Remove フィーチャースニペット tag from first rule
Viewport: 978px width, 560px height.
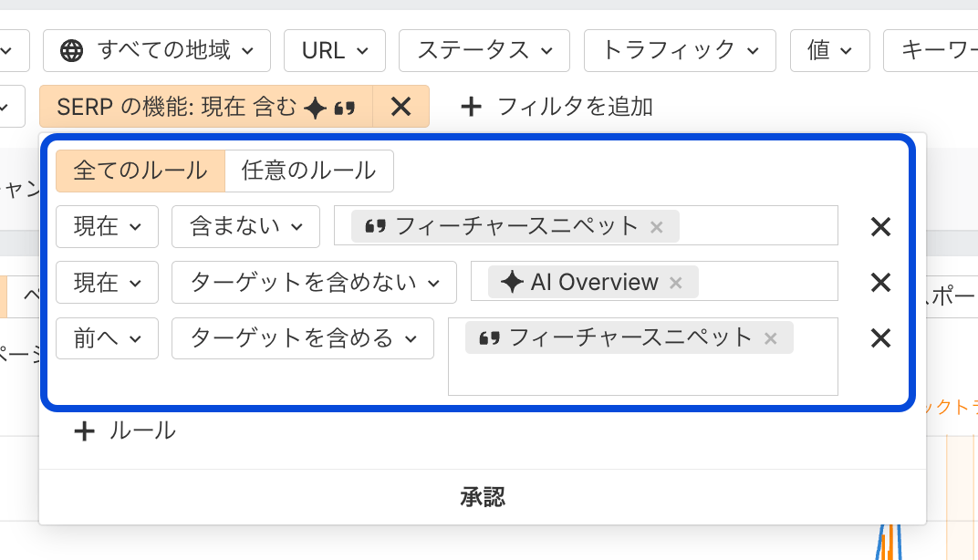[x=656, y=227]
